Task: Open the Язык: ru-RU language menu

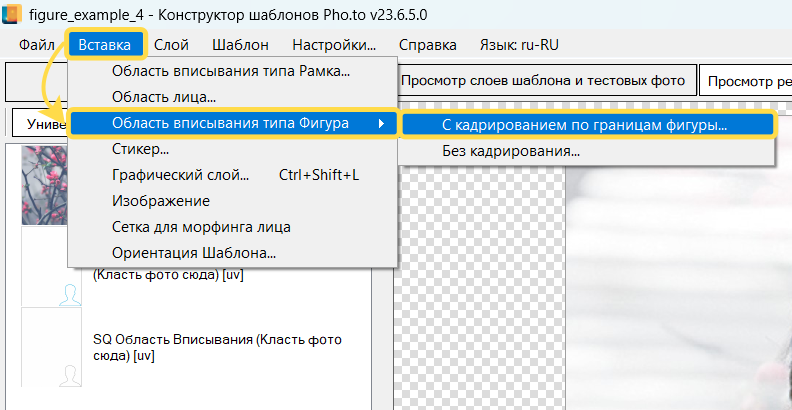Action: [x=519, y=45]
